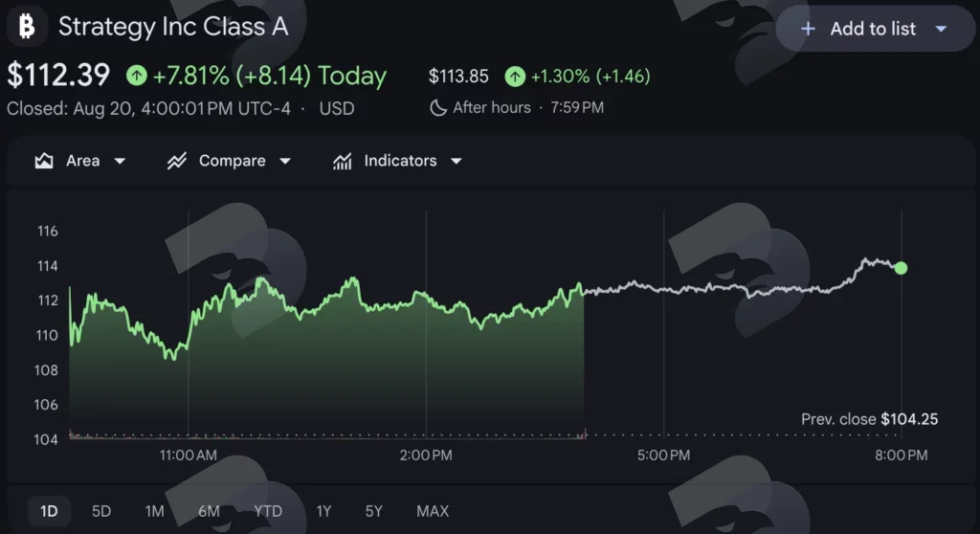Click the Add to list button
The image size is (980, 534).
tap(875, 29)
